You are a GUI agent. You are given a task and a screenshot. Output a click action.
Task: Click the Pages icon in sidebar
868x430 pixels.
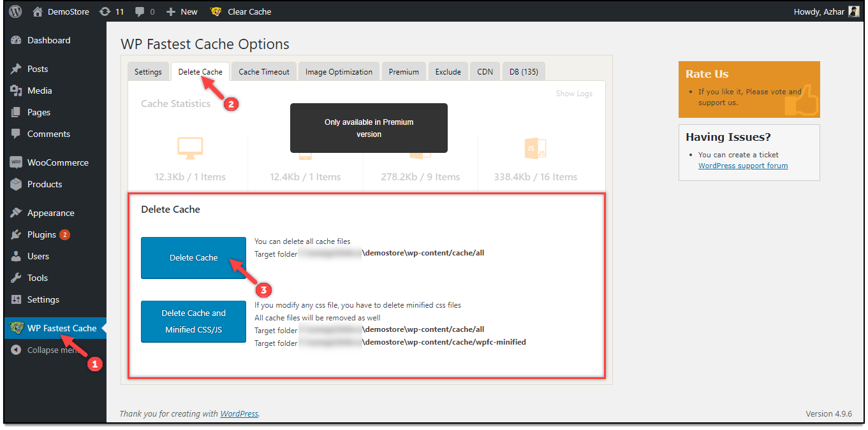[17, 112]
